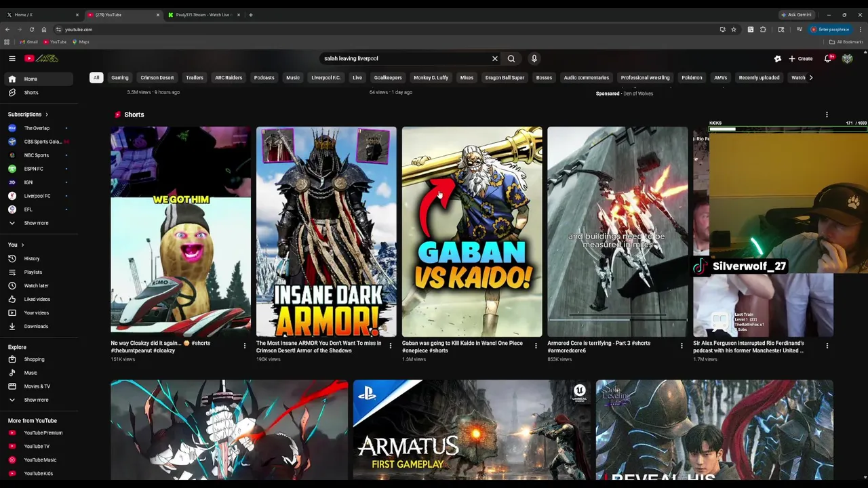This screenshot has width=868, height=488.
Task: Open more options for Sir Alex Ferguson short
Action: coord(827,346)
